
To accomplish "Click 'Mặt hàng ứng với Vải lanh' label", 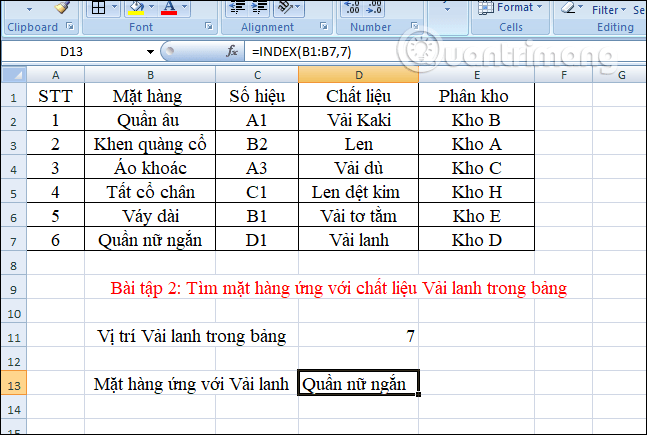I will pos(191,384).
